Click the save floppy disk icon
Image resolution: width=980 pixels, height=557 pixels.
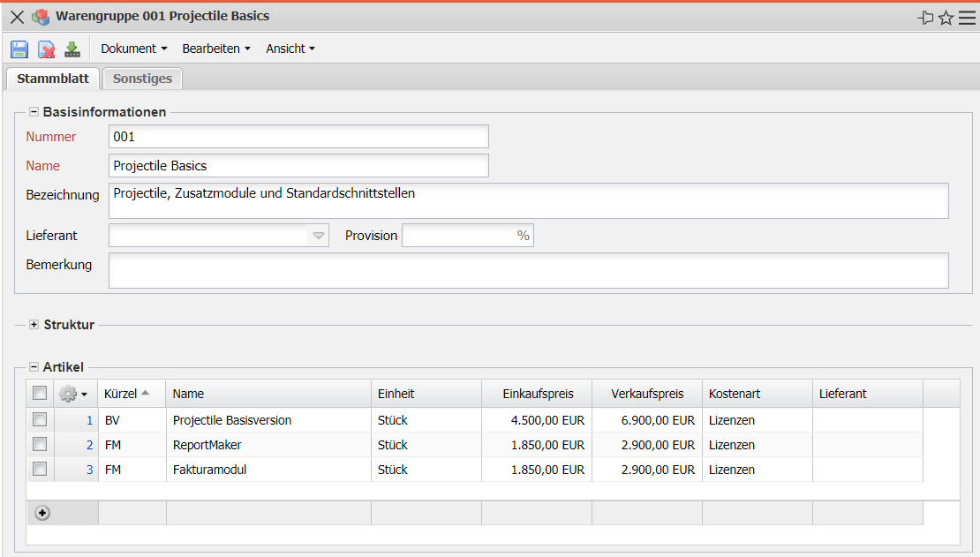[19, 49]
